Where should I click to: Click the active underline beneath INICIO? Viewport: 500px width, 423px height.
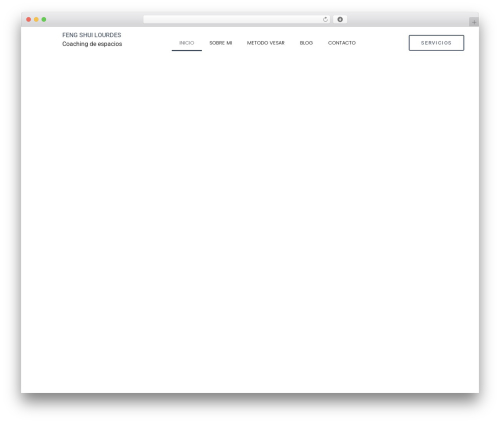187,50
